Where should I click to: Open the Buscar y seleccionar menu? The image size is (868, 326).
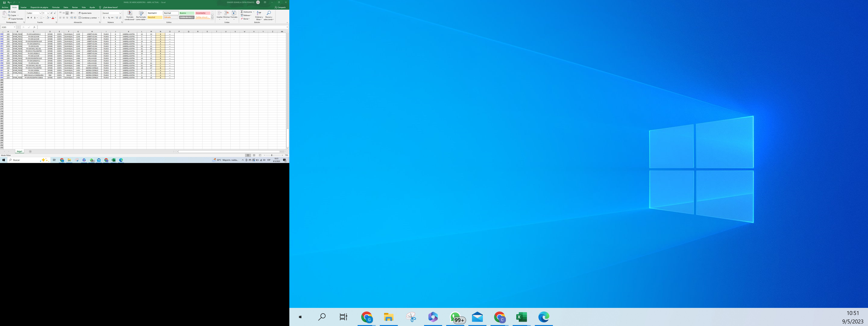point(269,16)
